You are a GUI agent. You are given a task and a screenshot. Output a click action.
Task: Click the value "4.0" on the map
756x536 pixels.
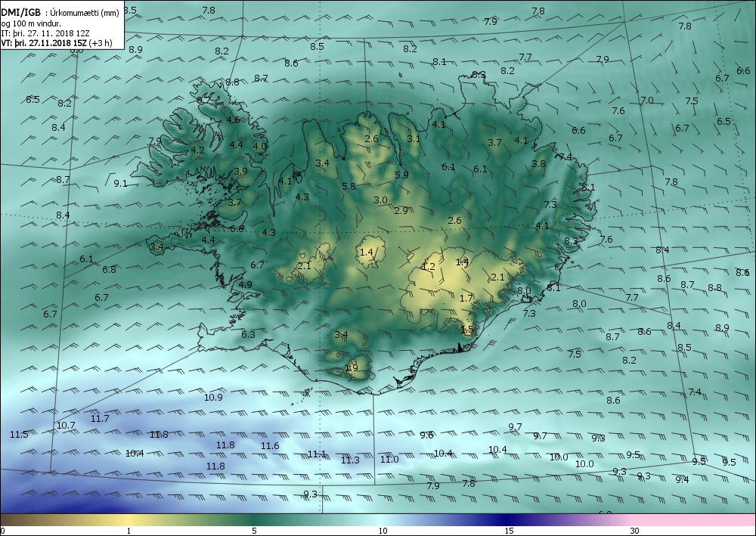click(260, 146)
